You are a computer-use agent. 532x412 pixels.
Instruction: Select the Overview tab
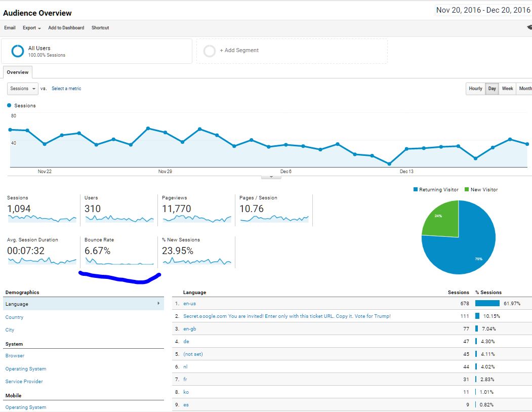tap(18, 72)
